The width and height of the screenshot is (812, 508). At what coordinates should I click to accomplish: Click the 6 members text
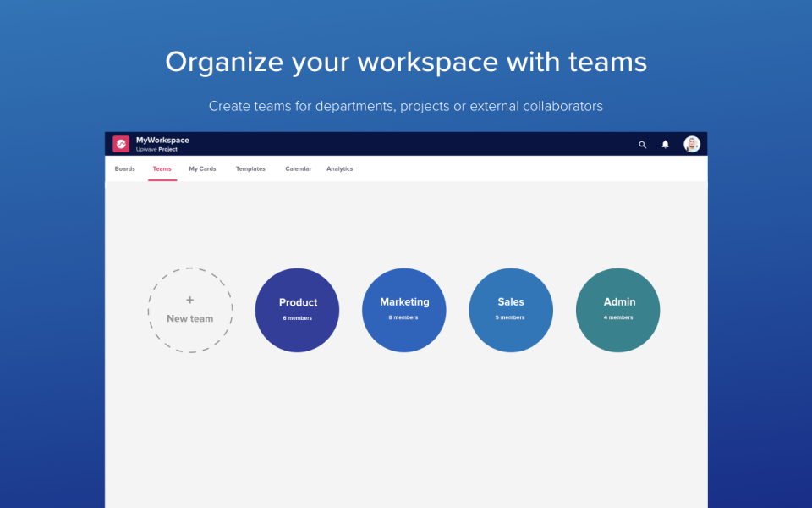point(297,318)
